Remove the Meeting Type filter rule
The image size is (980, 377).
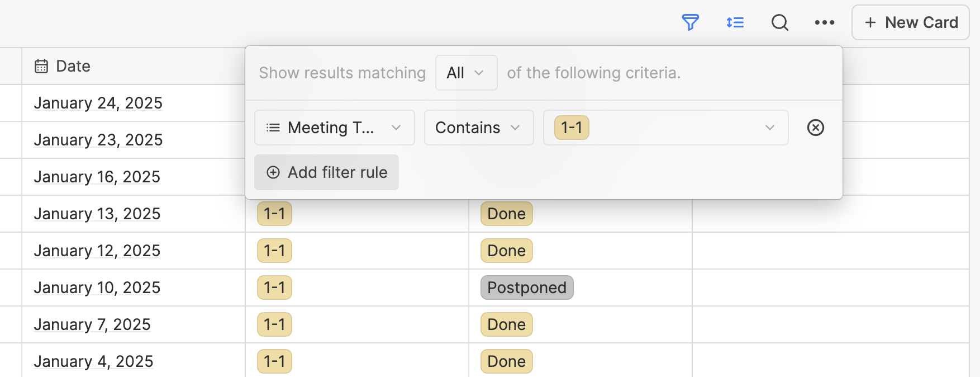pyautogui.click(x=816, y=128)
